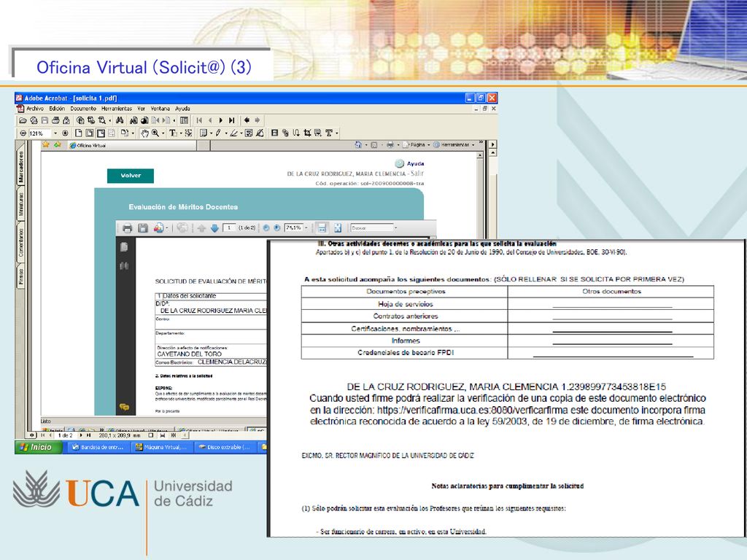Open pages panel icon in dark sidebar
747x560 pixels.
(x=124, y=246)
